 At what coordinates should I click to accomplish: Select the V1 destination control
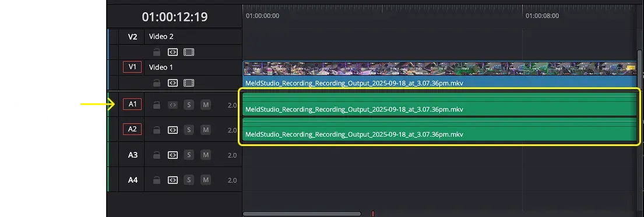(132, 67)
